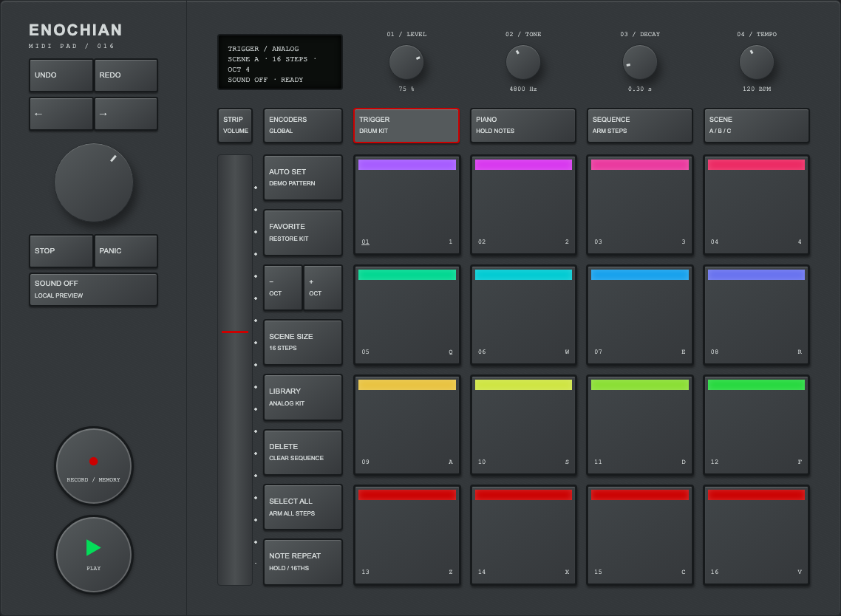Tap the cyan pad 06
The image size is (841, 616).
pyautogui.click(x=523, y=315)
